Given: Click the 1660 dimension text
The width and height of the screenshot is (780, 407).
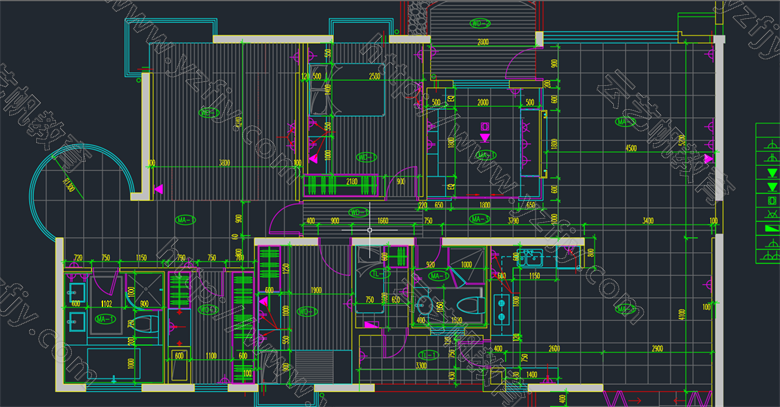Looking at the screenshot, I should click(x=383, y=221).
